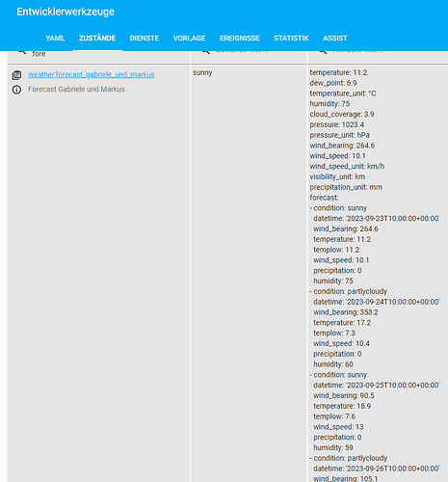Select 'visibility_unit: km' attribute
448x482 pixels.
[x=337, y=176]
